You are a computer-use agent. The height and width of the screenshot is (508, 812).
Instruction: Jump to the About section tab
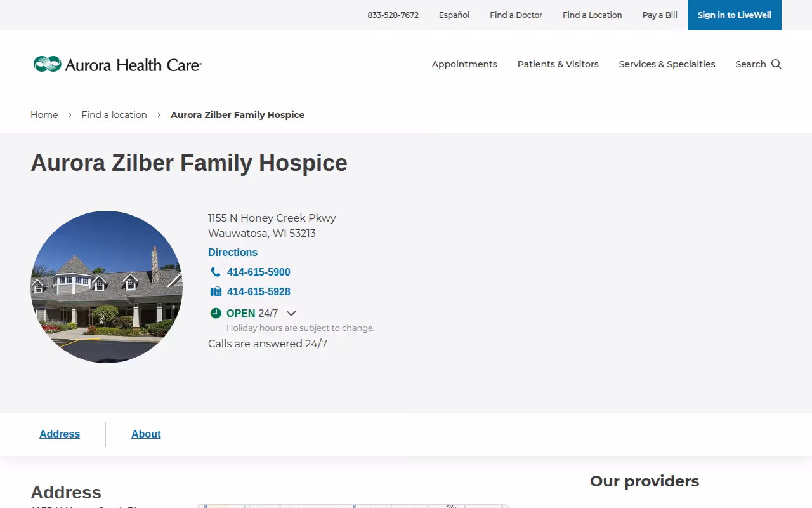[146, 434]
